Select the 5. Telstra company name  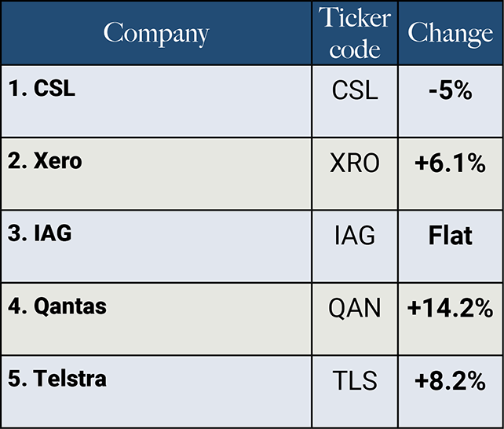coord(57,378)
